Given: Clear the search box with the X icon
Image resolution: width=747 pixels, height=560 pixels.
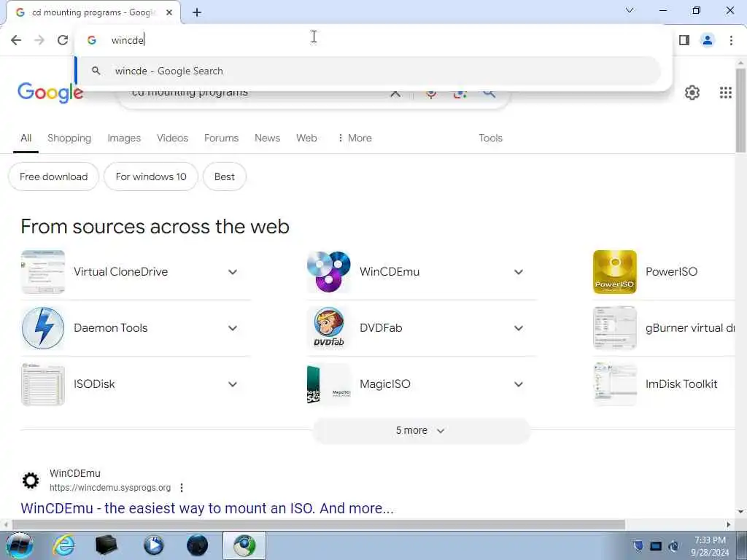Looking at the screenshot, I should tap(395, 94).
